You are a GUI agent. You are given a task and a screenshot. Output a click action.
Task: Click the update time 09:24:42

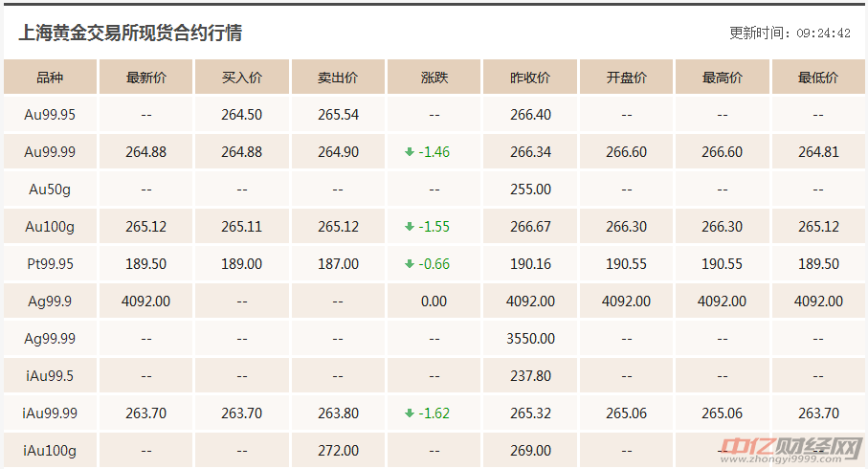tap(823, 33)
